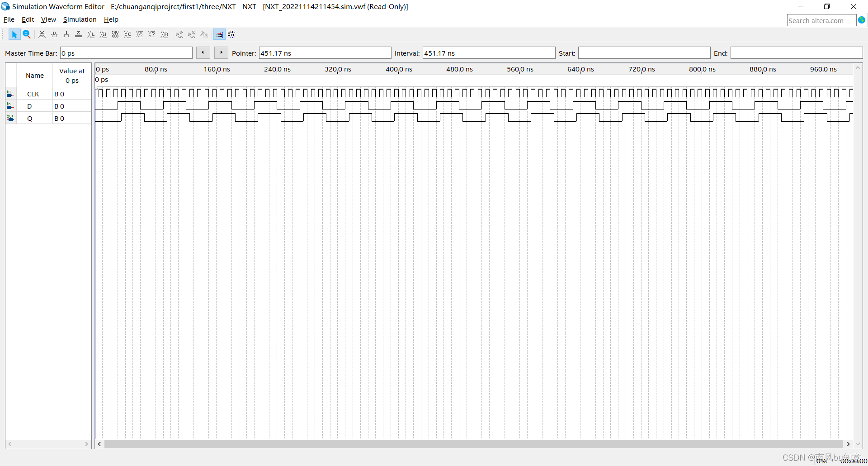The height and width of the screenshot is (466, 868).
Task: Apply Weak High (H) value
Action: pos(103,34)
